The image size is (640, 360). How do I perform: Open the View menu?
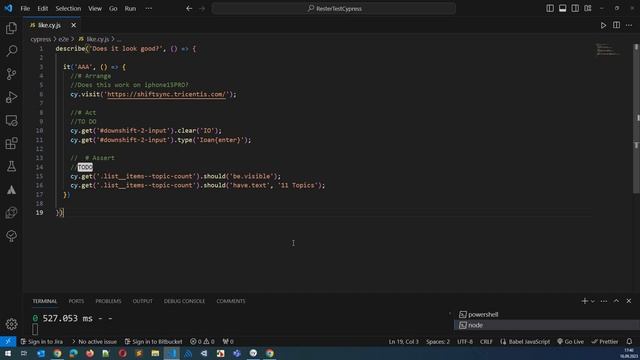pos(95,8)
